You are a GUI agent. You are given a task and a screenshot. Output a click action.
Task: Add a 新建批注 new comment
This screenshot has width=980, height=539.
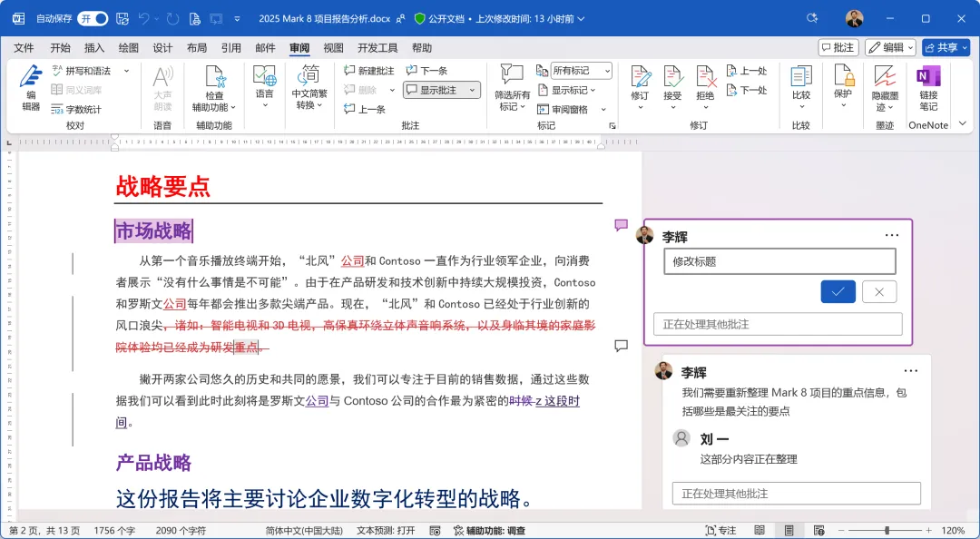click(369, 72)
